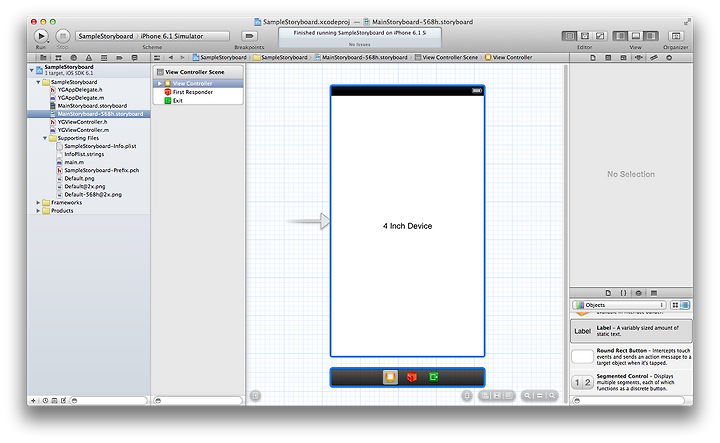Open the related files menu icon
This screenshot has width=720, height=443.
pos(157,58)
